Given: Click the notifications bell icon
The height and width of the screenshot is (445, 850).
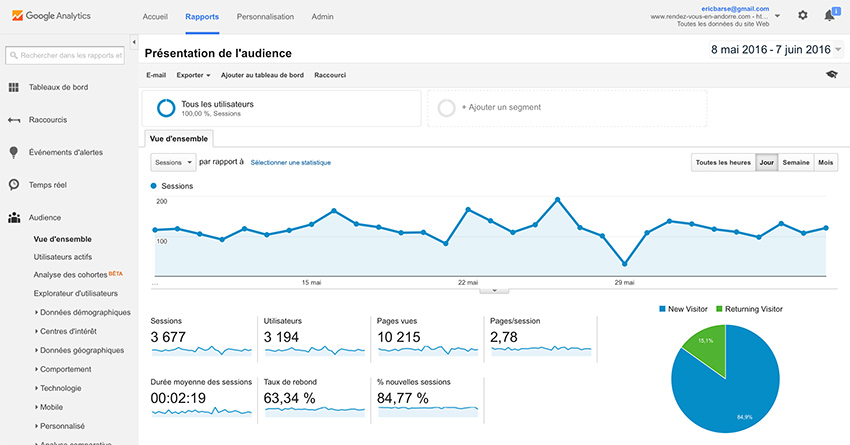Looking at the screenshot, I should coord(829,16).
